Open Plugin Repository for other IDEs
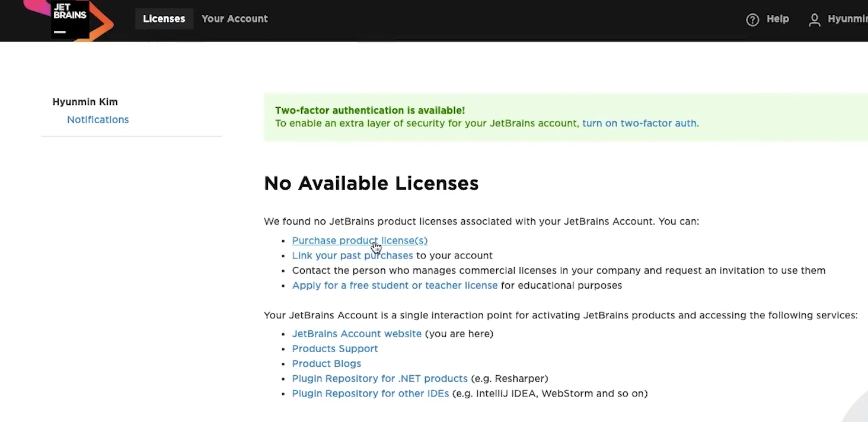Screen dimensions: 868x422 click(371, 394)
